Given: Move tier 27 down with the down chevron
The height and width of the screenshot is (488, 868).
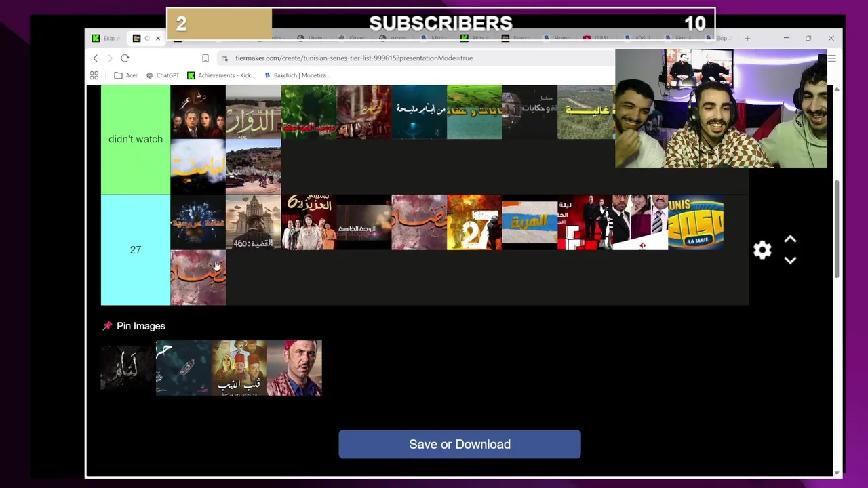Looking at the screenshot, I should [790, 260].
